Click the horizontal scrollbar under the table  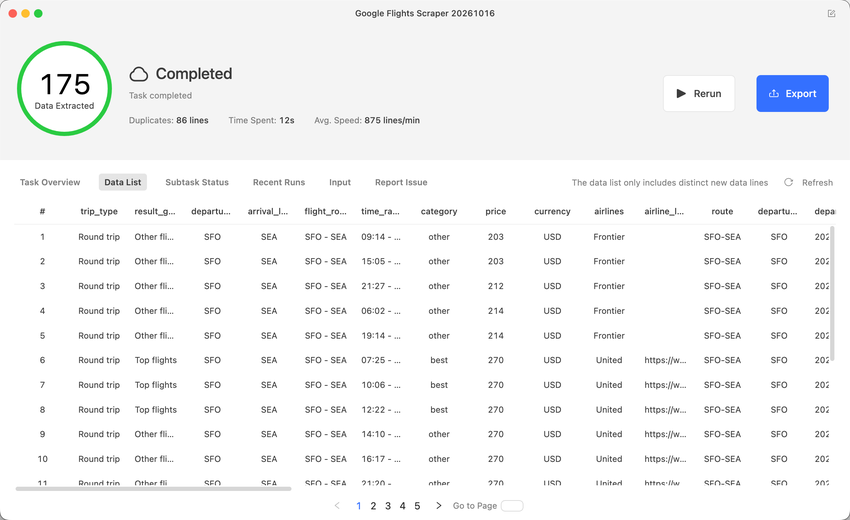coord(153,489)
